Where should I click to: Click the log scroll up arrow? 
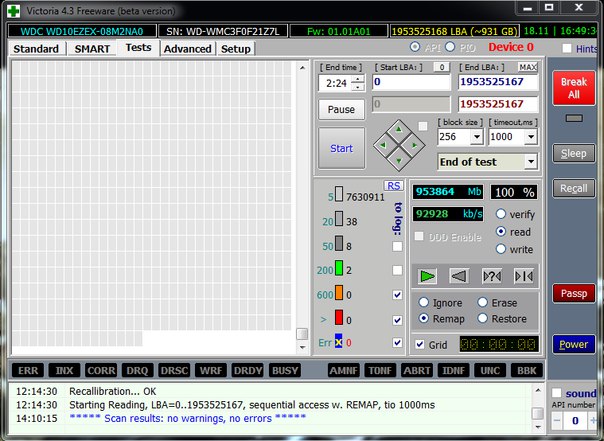click(x=538, y=391)
